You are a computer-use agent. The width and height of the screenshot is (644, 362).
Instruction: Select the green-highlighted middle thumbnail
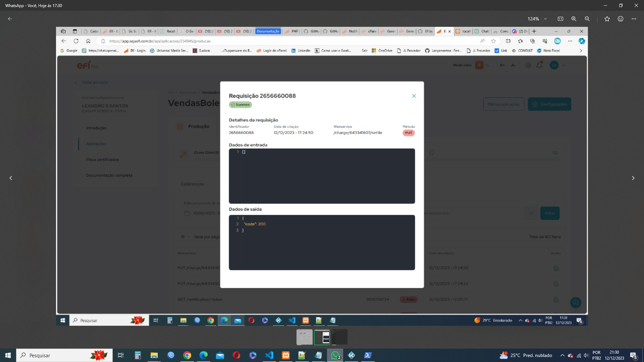(322, 337)
